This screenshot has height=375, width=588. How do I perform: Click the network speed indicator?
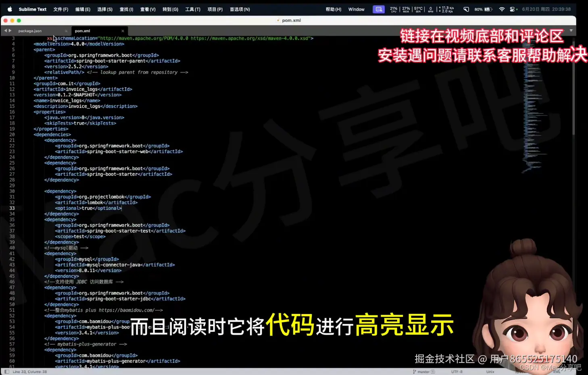[x=445, y=9]
